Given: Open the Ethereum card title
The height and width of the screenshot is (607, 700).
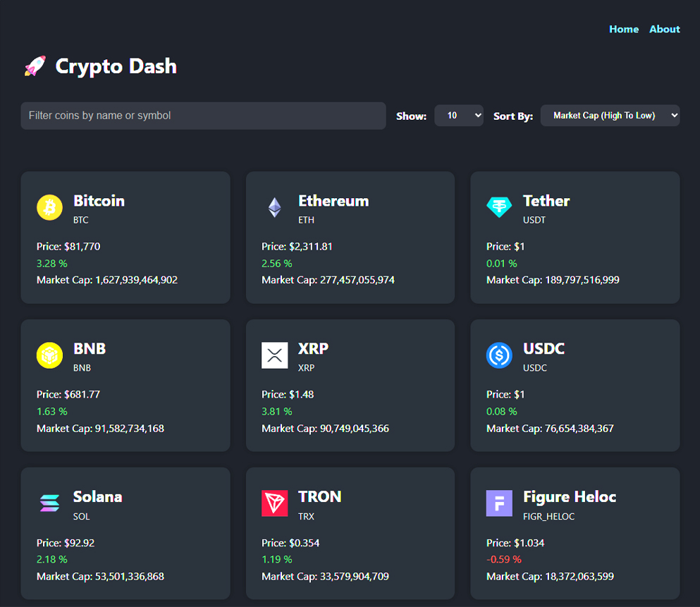Looking at the screenshot, I should click(x=333, y=201).
